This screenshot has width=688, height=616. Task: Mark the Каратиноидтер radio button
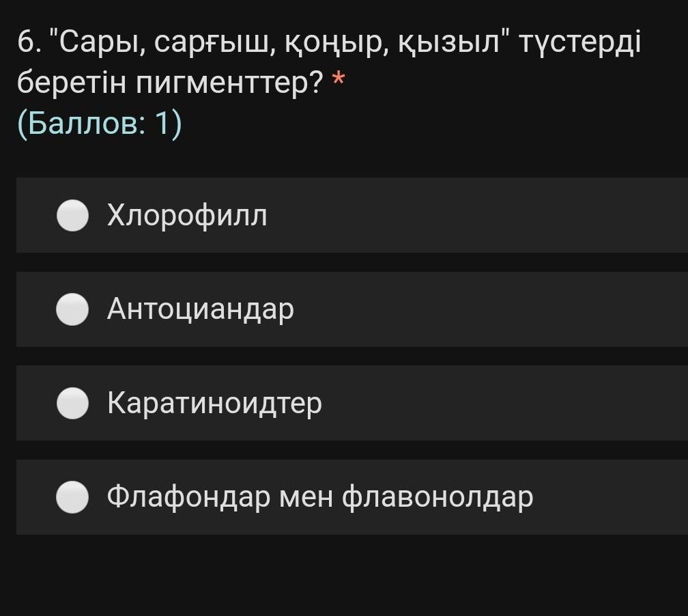click(72, 404)
